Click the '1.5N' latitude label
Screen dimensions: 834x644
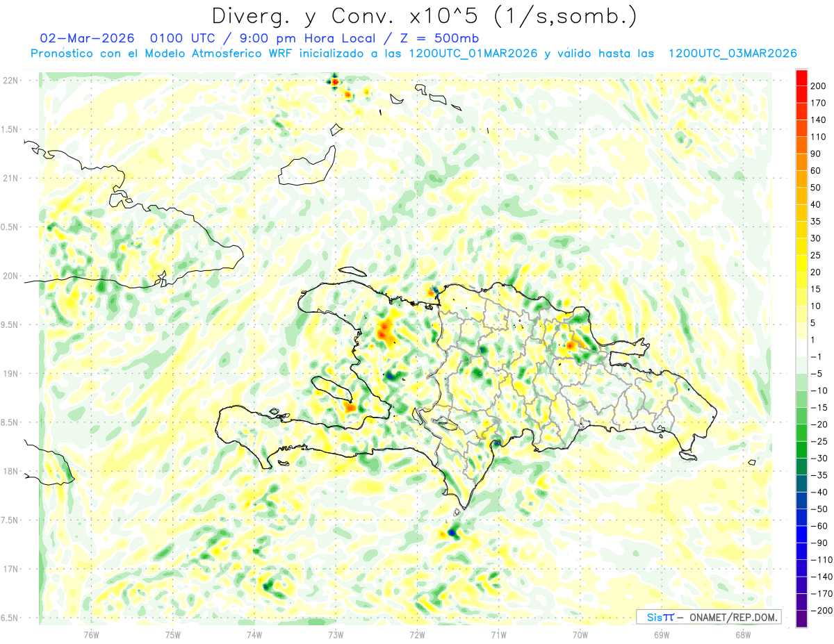(x=10, y=129)
